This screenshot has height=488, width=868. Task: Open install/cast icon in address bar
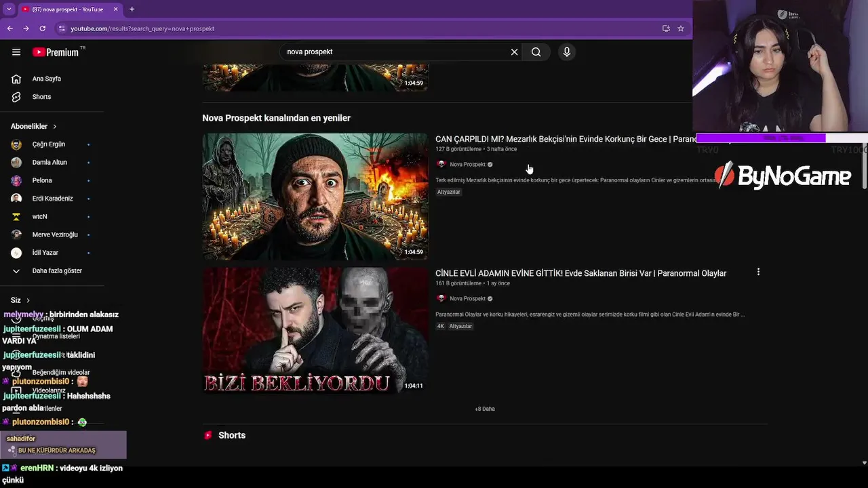[x=666, y=28]
